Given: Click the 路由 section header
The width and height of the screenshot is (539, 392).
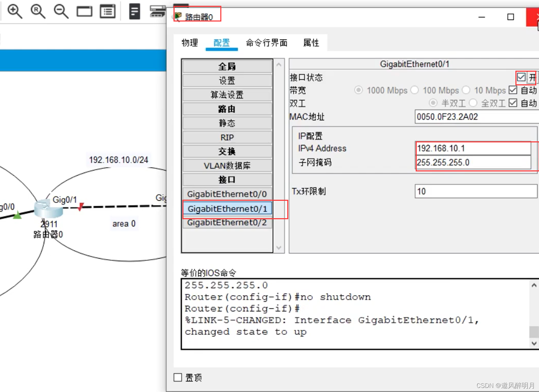Looking at the screenshot, I should (227, 109).
